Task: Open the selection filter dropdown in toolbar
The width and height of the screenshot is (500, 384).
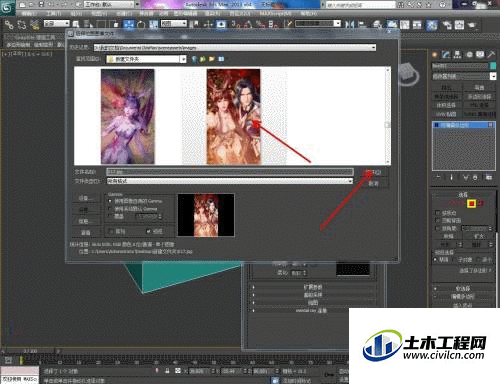Action: pos(57,24)
